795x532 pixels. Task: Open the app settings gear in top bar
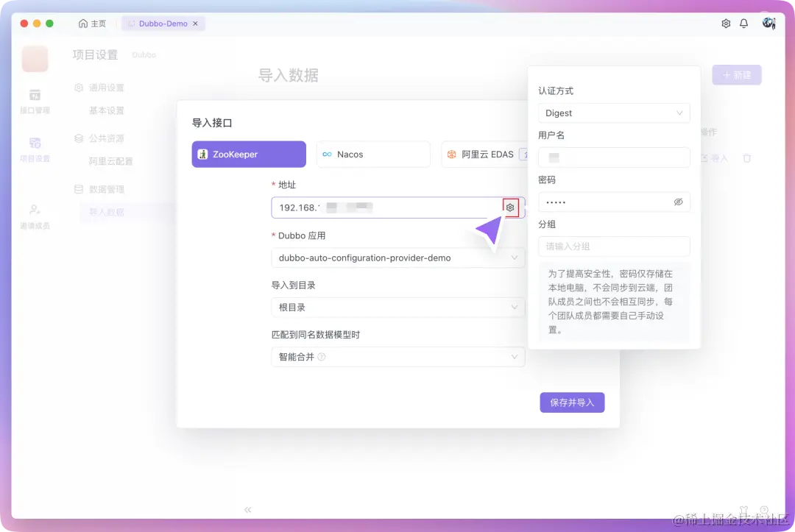pos(725,23)
